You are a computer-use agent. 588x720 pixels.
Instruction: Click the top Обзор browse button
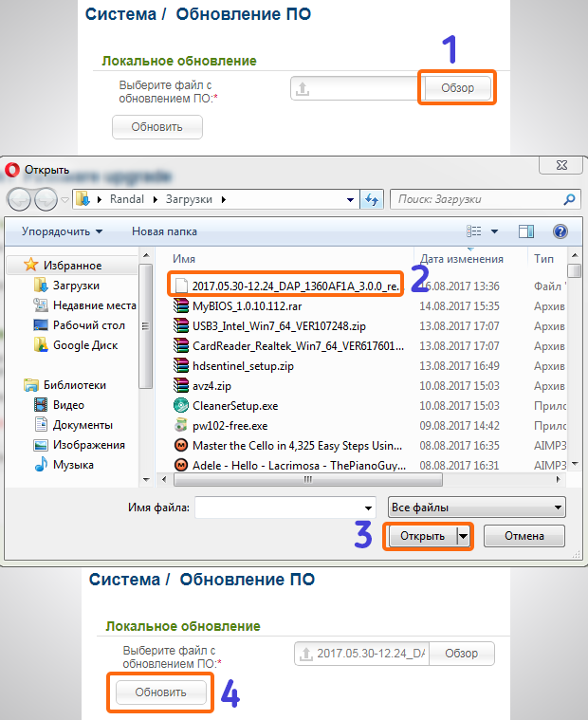457,88
